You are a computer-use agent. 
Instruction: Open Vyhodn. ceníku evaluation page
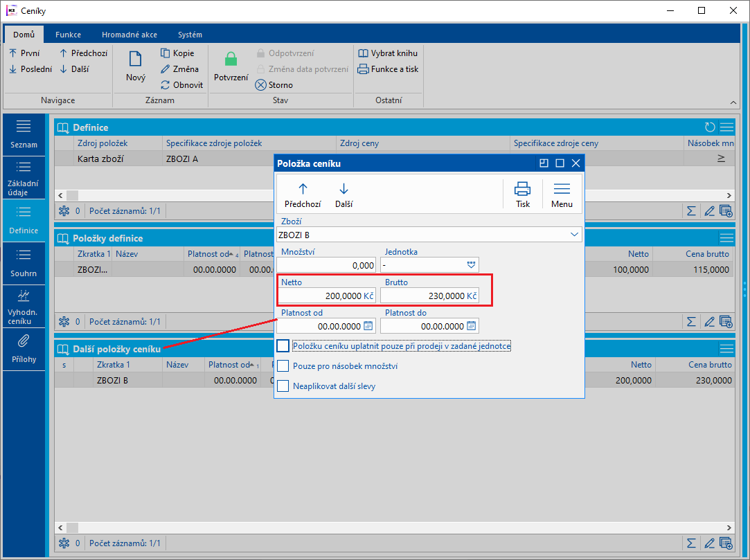pos(24,307)
